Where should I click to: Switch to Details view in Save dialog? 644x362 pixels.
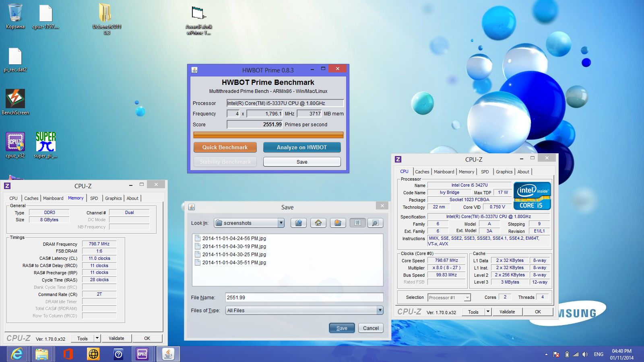[375, 223]
